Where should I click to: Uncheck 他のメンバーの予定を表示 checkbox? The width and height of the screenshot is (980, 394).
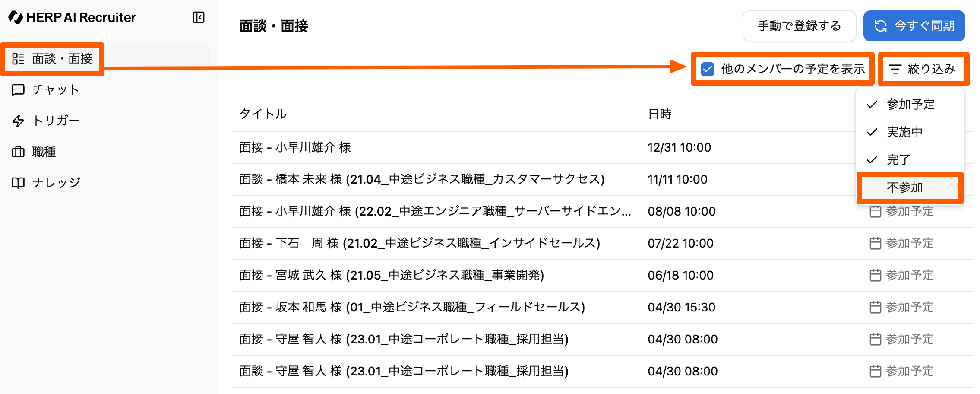tap(708, 69)
